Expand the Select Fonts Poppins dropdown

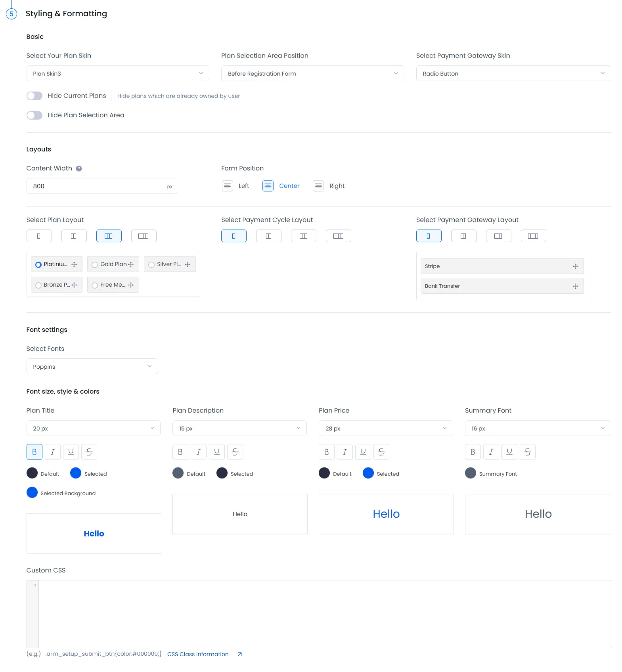click(x=92, y=367)
